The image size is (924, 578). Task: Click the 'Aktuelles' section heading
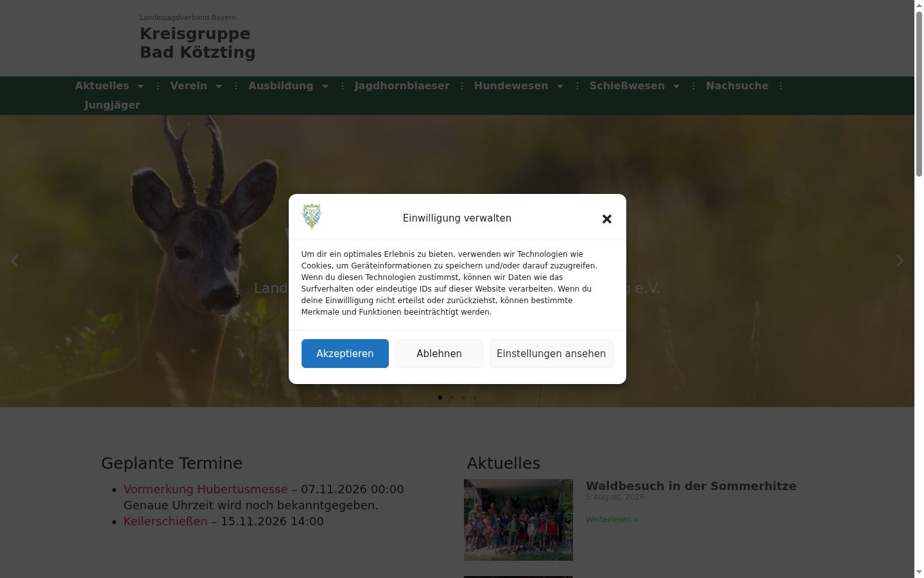[x=504, y=464]
